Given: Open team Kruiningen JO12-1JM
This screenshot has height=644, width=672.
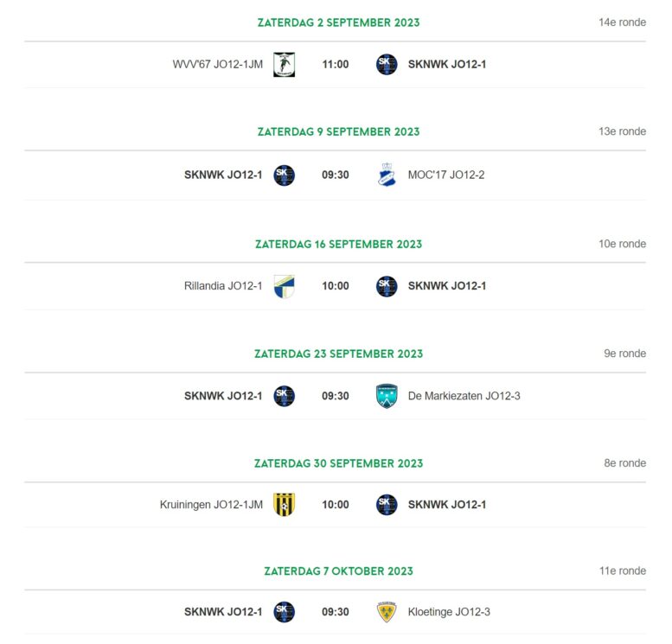Looking at the screenshot, I should (x=211, y=505).
